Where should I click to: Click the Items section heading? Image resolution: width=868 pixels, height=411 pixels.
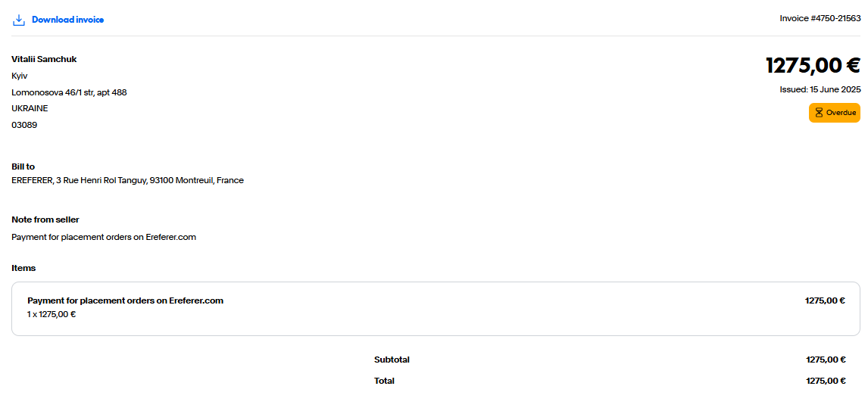(23, 268)
